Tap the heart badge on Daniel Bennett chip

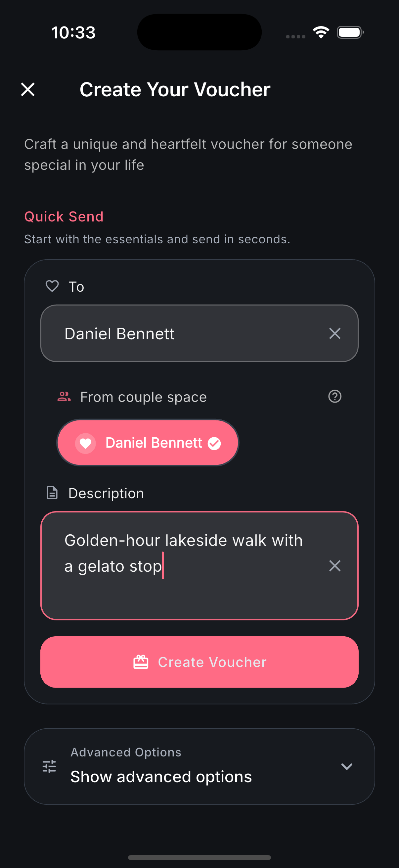click(85, 444)
